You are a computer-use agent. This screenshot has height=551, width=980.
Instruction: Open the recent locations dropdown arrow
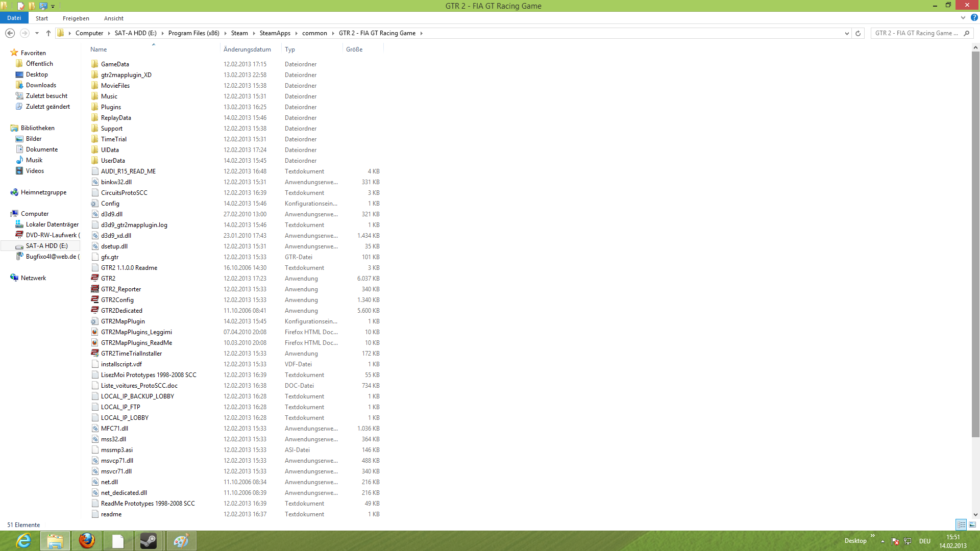[37, 33]
